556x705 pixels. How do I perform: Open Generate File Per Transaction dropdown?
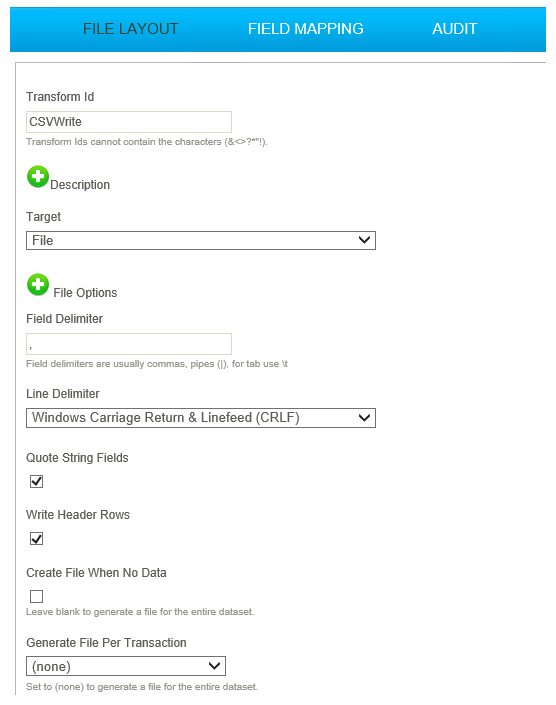point(126,666)
